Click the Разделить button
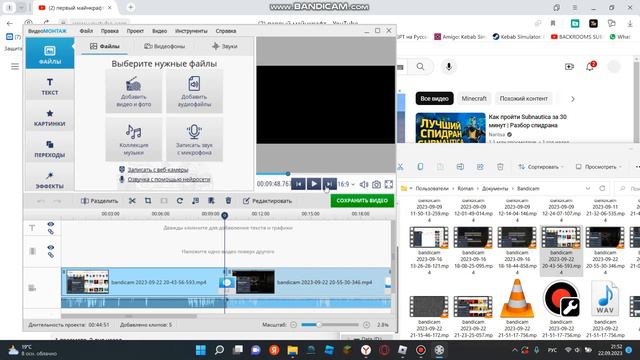The height and width of the screenshot is (360, 640). point(100,201)
